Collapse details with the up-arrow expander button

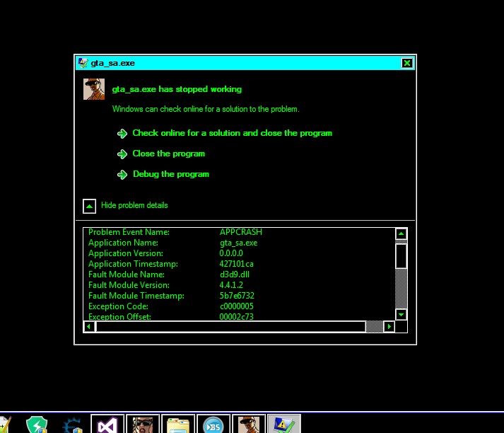click(x=89, y=206)
